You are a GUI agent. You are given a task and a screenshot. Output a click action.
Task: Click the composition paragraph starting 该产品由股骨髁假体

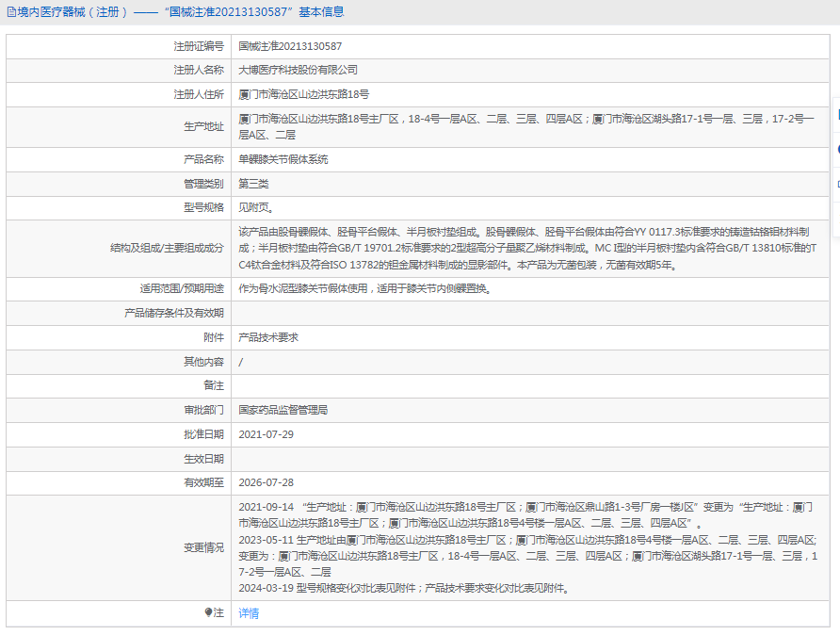527,249
